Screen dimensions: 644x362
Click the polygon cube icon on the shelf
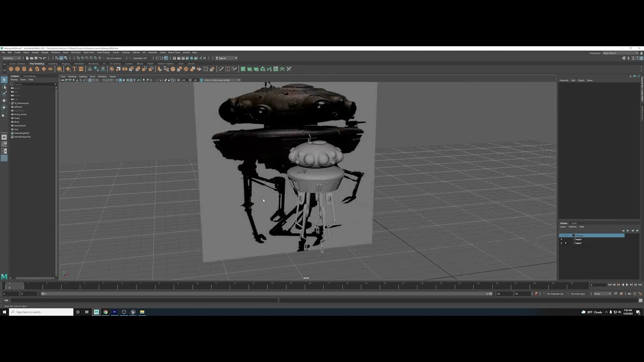pos(17,69)
